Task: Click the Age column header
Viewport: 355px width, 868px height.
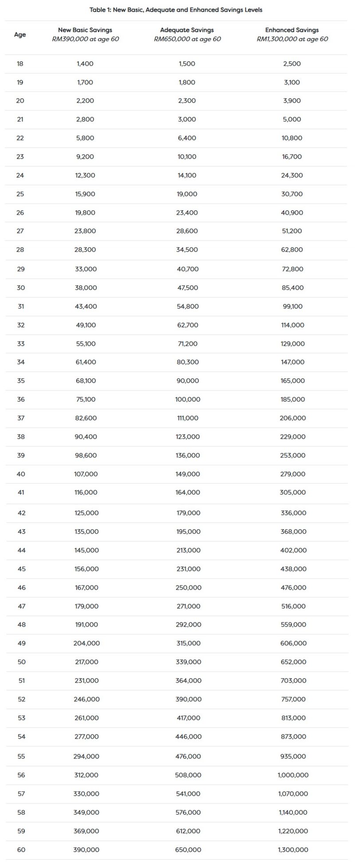Action: (x=20, y=35)
